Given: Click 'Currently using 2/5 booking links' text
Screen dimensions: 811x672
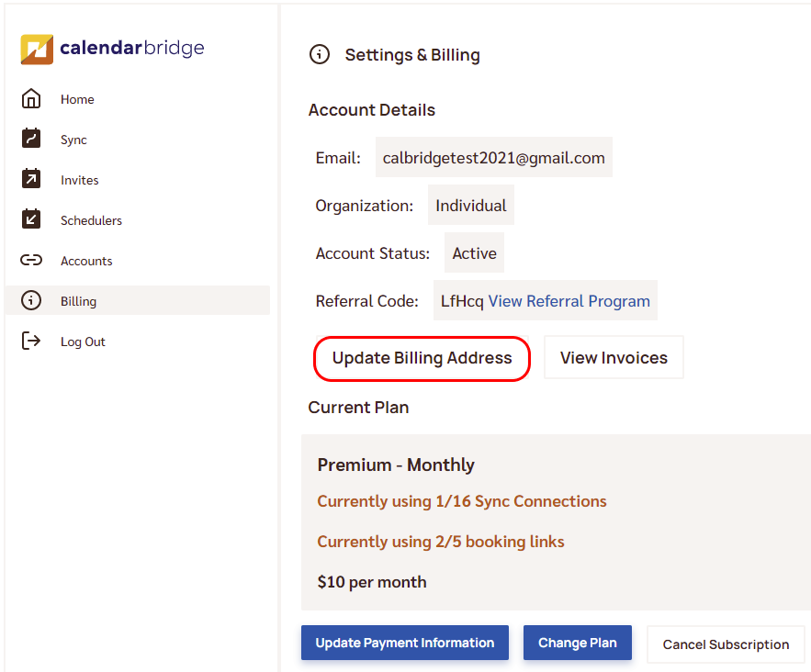Looking at the screenshot, I should click(441, 542).
